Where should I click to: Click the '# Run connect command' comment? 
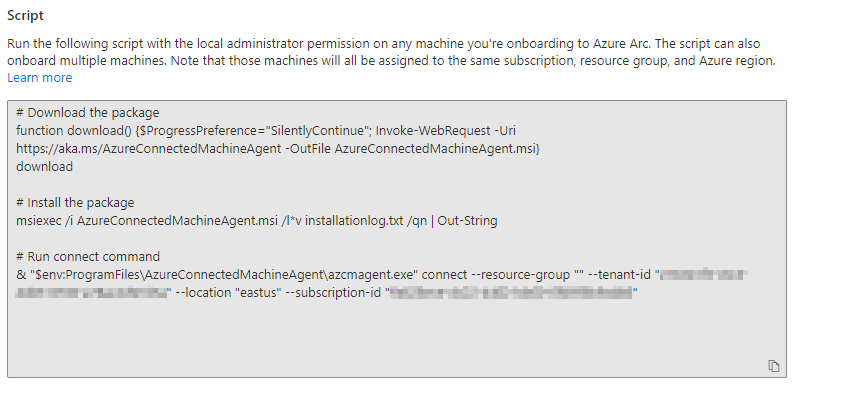click(88, 257)
